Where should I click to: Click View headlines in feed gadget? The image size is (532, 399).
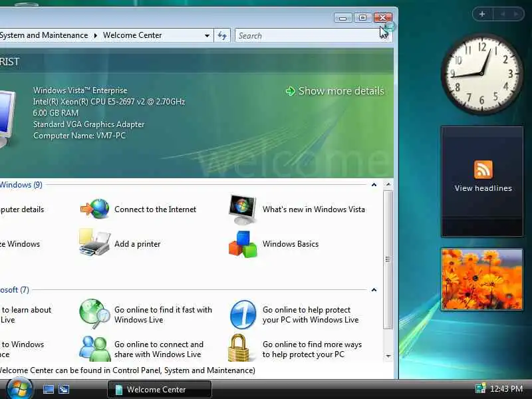pos(483,188)
